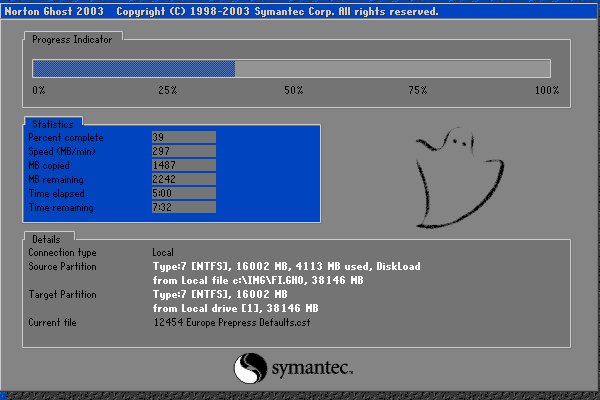Click the MB copied value field
The image size is (600, 400).
[x=183, y=165]
